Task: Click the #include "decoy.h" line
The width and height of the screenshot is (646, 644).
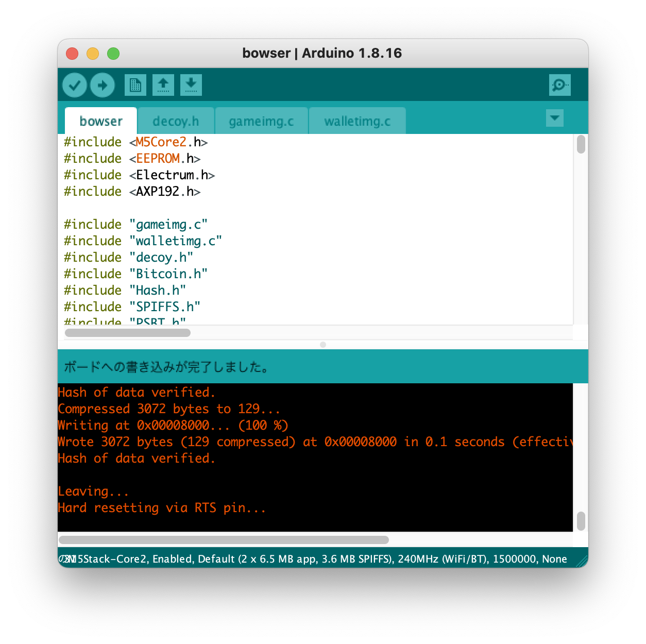Action: pyautogui.click(x=129, y=258)
